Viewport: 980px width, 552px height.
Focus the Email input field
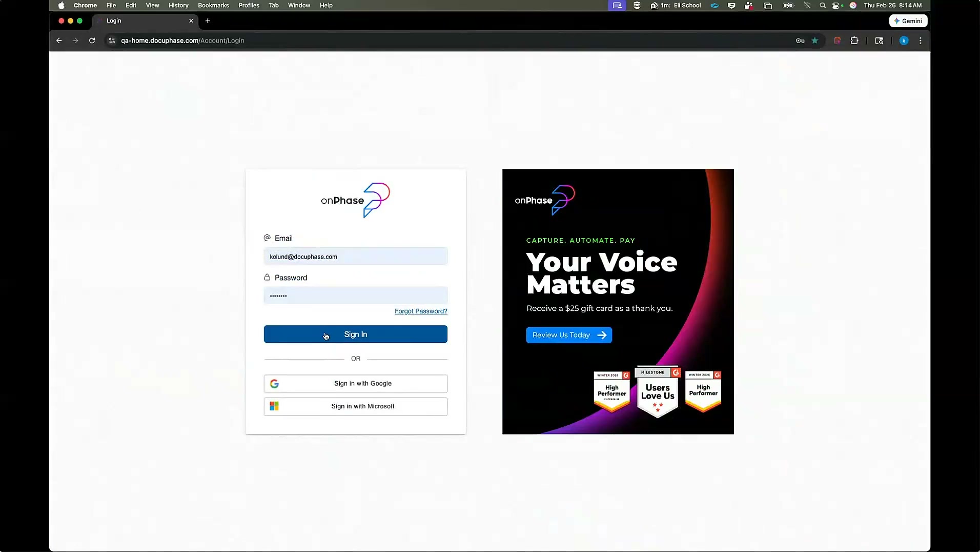click(x=355, y=257)
